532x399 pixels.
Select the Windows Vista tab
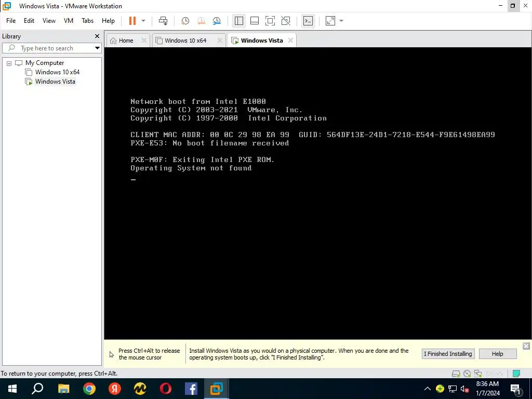262,41
